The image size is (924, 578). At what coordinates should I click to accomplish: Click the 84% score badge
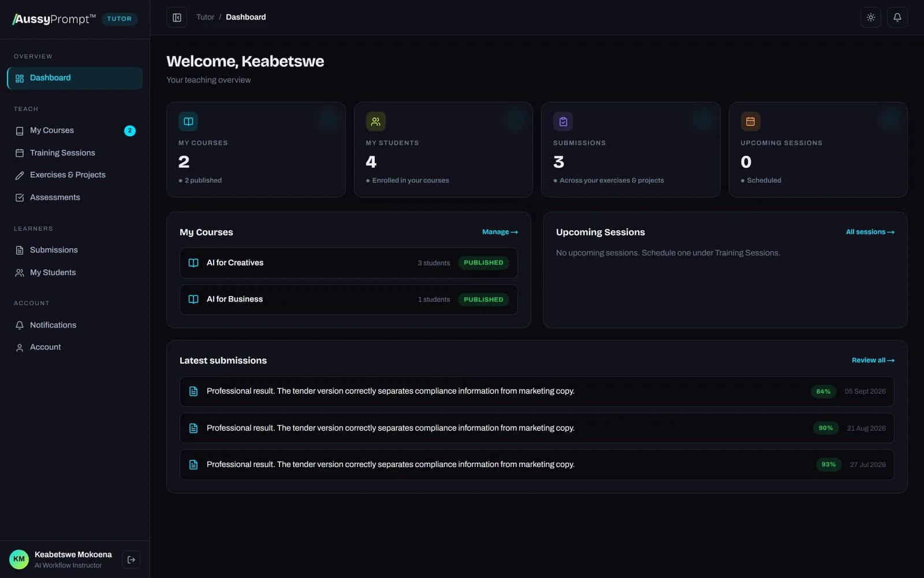click(824, 392)
